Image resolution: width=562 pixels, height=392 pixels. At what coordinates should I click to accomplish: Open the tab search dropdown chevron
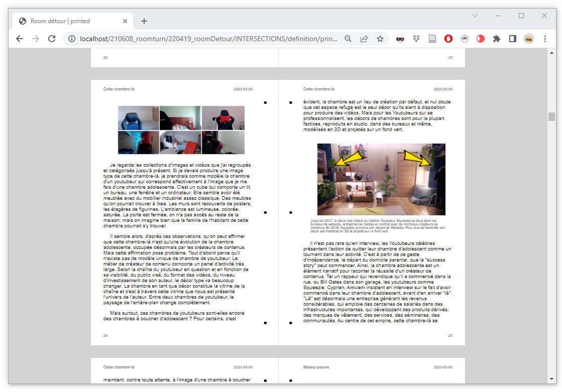click(x=475, y=16)
